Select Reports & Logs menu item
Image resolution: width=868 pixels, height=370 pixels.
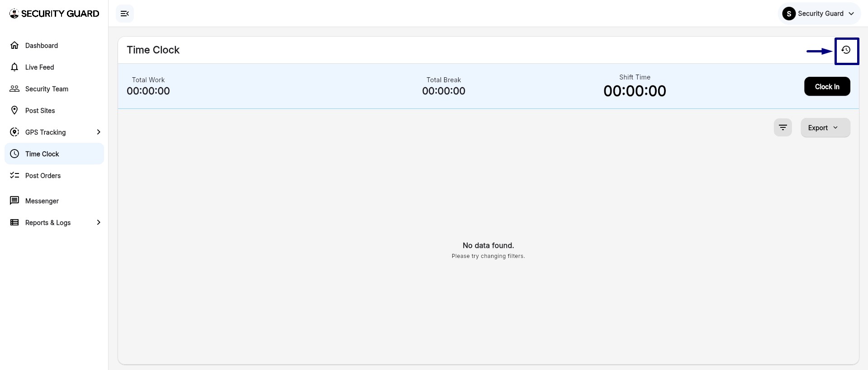tap(54, 222)
